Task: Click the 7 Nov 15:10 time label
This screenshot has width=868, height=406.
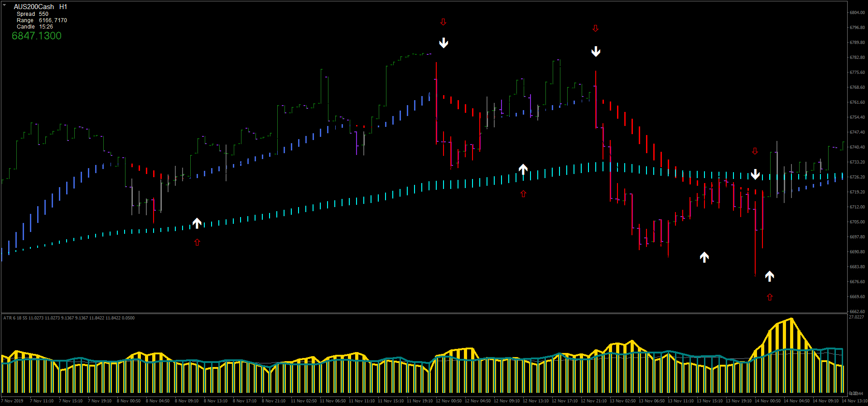Action: 71,401
